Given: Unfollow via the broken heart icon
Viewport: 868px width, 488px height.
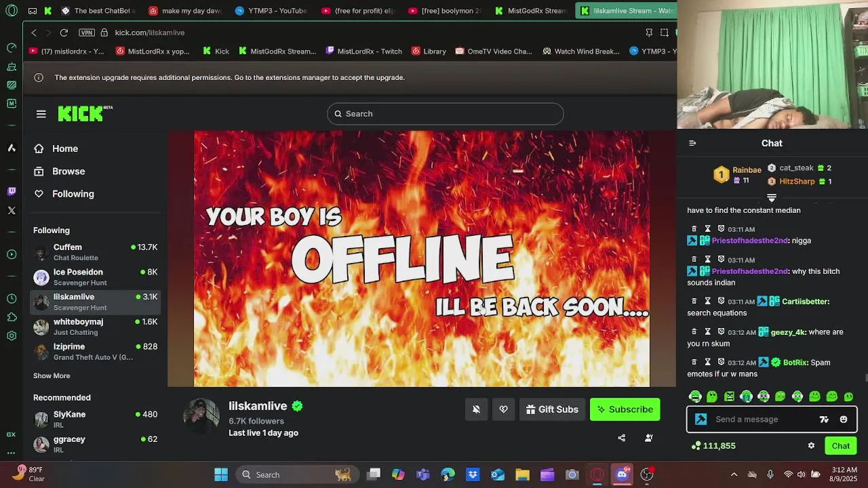Looking at the screenshot, I should tap(503, 409).
